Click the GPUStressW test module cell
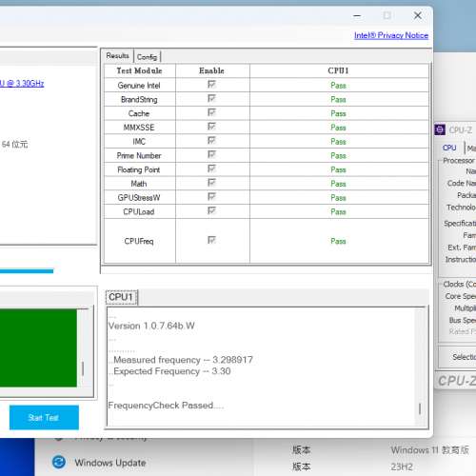Image resolution: width=476 pixels, height=476 pixels. (139, 198)
